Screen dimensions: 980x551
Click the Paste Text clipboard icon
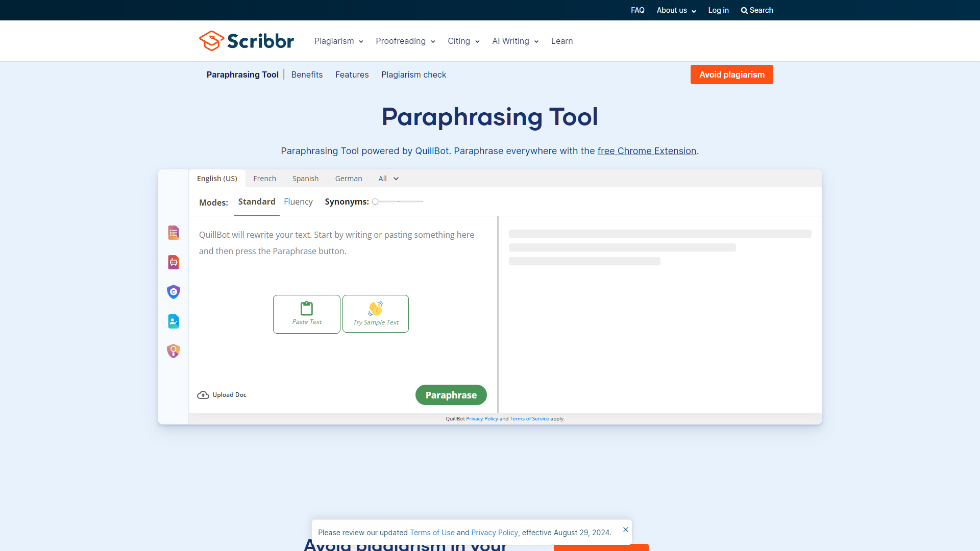click(x=306, y=308)
